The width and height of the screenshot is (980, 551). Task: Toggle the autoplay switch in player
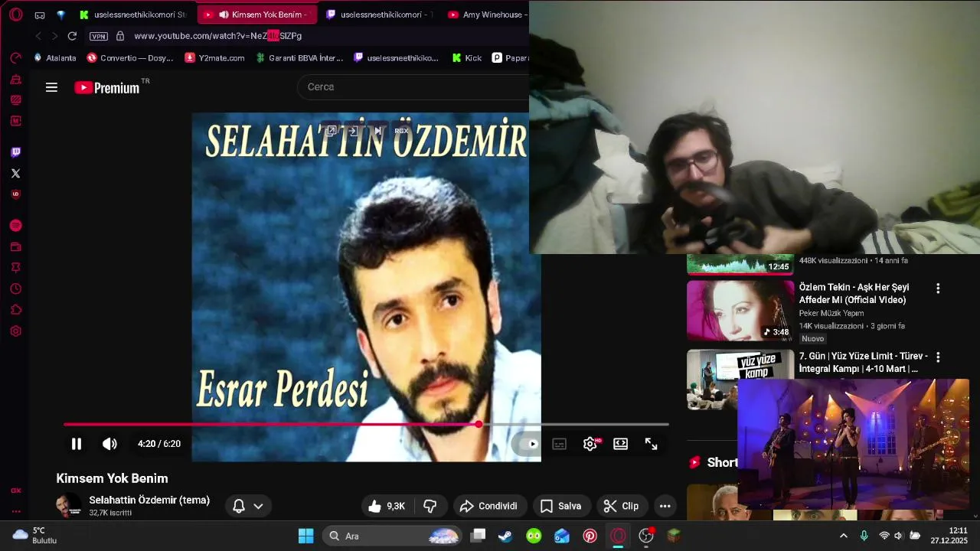[528, 444]
